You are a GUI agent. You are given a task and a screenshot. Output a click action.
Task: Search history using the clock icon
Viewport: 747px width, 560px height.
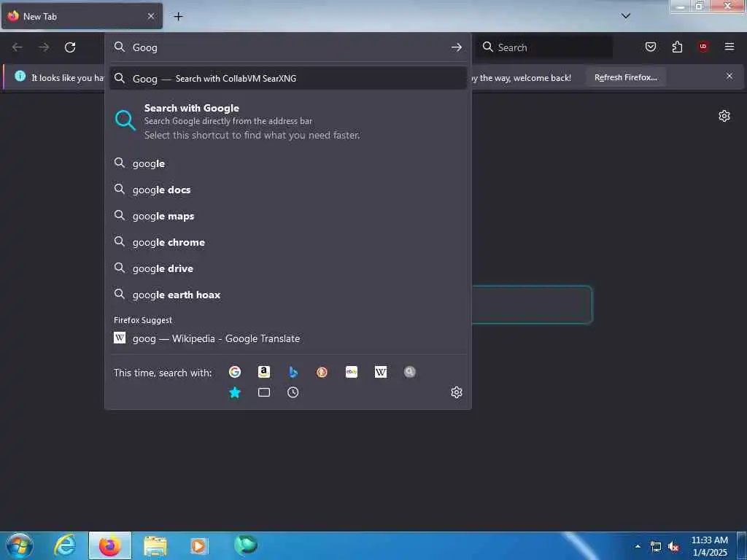click(x=293, y=392)
